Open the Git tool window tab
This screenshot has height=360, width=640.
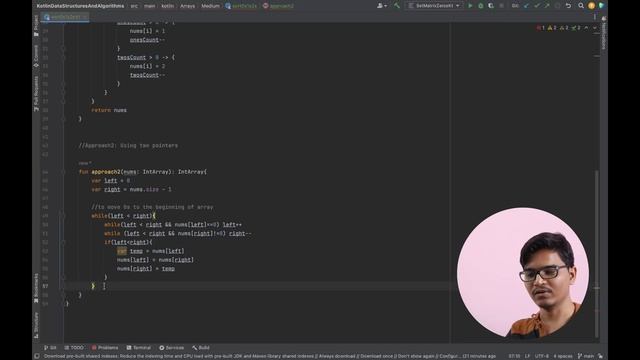[x=50, y=348]
